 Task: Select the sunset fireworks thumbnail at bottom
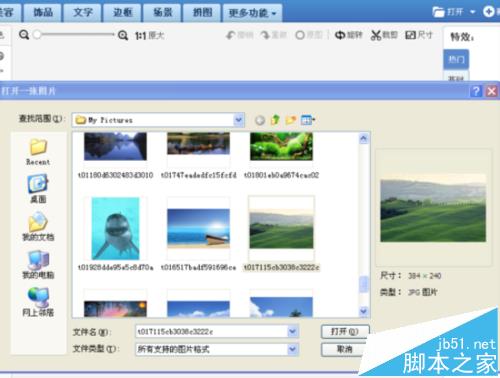click(115, 309)
